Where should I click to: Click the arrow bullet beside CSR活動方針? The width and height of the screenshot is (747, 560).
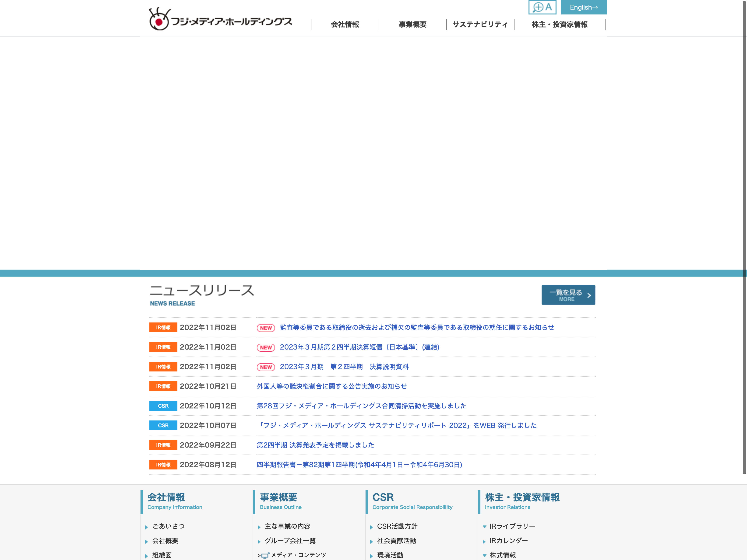point(371,527)
